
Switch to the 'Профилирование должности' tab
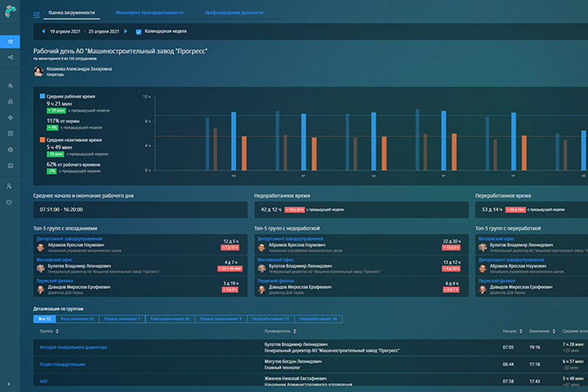(234, 13)
